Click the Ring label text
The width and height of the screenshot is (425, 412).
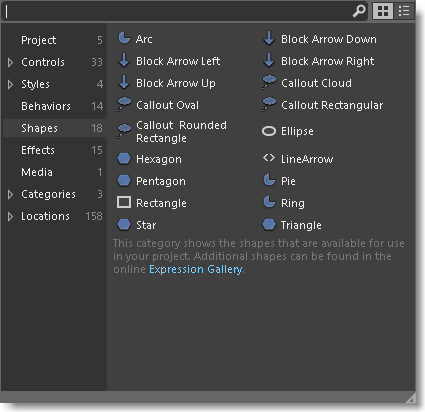(293, 203)
